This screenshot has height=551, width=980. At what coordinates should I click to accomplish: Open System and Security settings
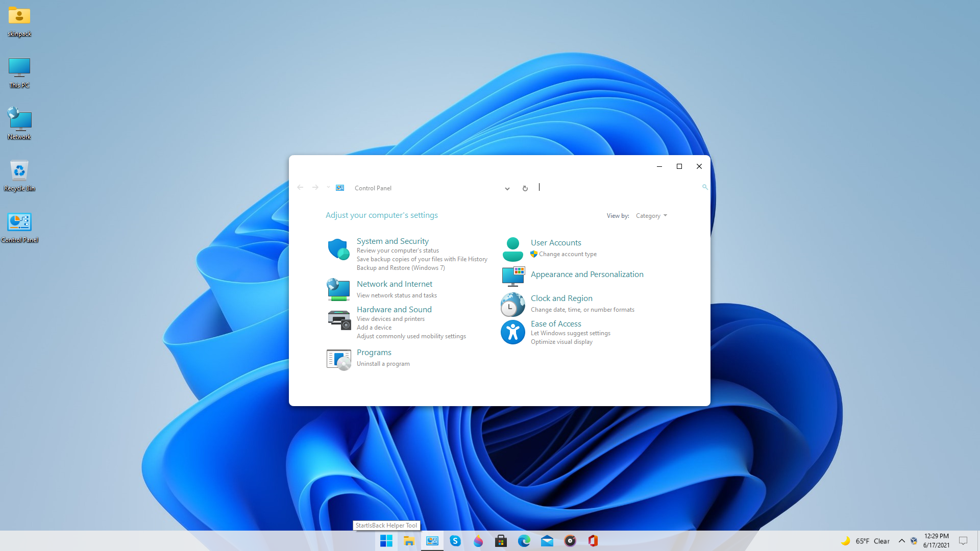click(393, 240)
